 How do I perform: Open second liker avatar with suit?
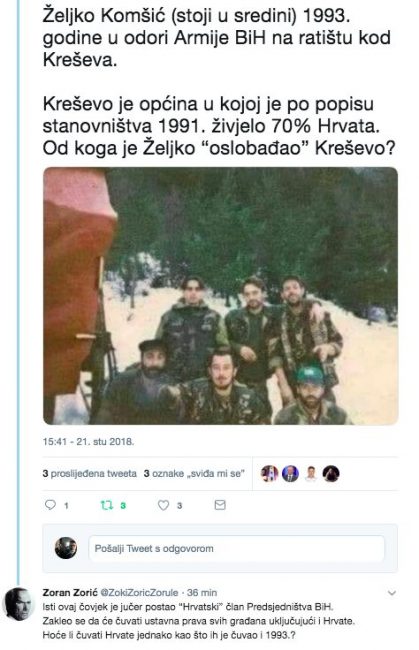290,473
